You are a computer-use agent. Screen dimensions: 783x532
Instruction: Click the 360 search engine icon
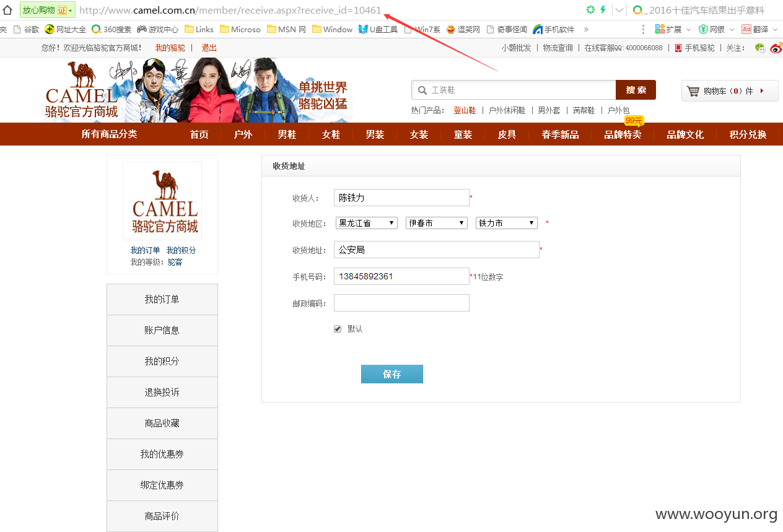(x=637, y=10)
